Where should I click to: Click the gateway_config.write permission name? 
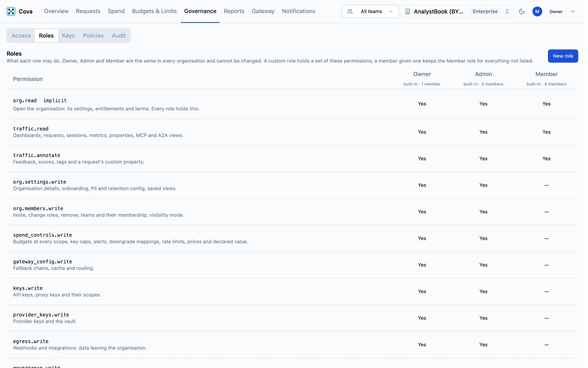42,261
